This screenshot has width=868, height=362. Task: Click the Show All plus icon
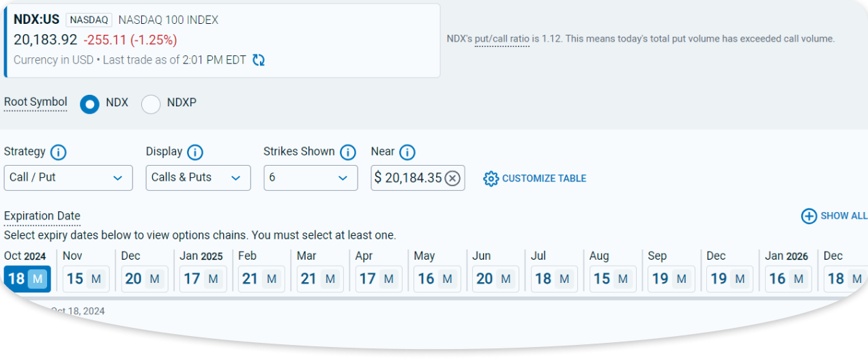(x=809, y=216)
